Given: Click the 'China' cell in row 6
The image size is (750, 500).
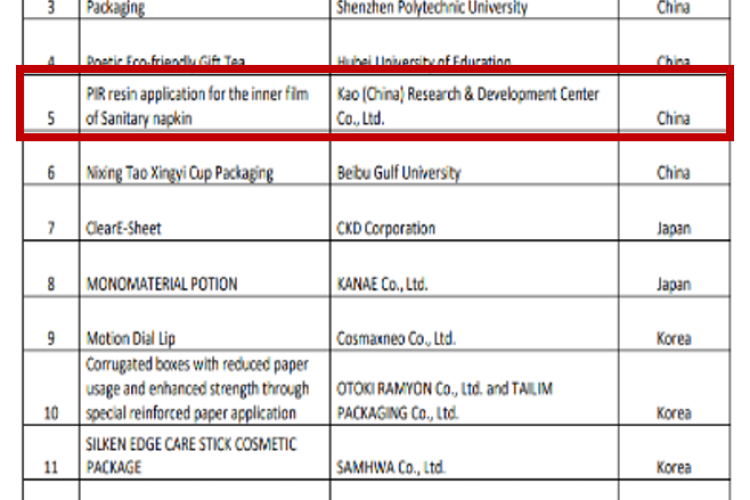Looking at the screenshot, I should click(674, 157).
